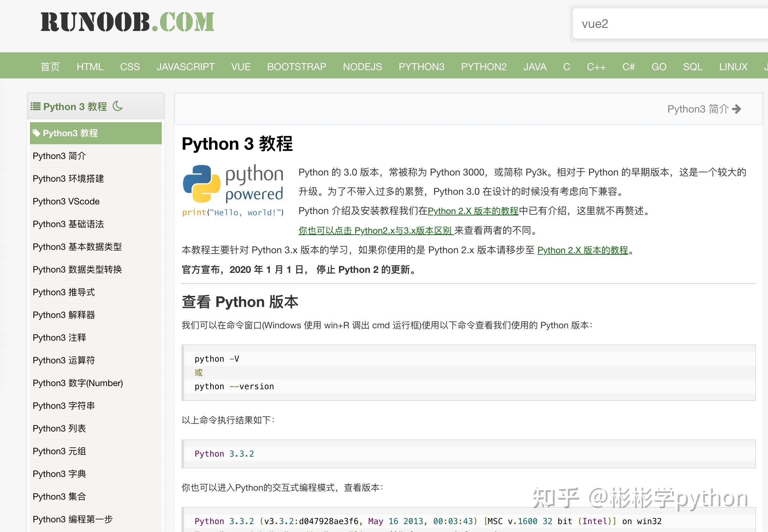The height and width of the screenshot is (532, 768).
Task: Go to PYTHON2 in the nav bar
Action: click(x=484, y=66)
